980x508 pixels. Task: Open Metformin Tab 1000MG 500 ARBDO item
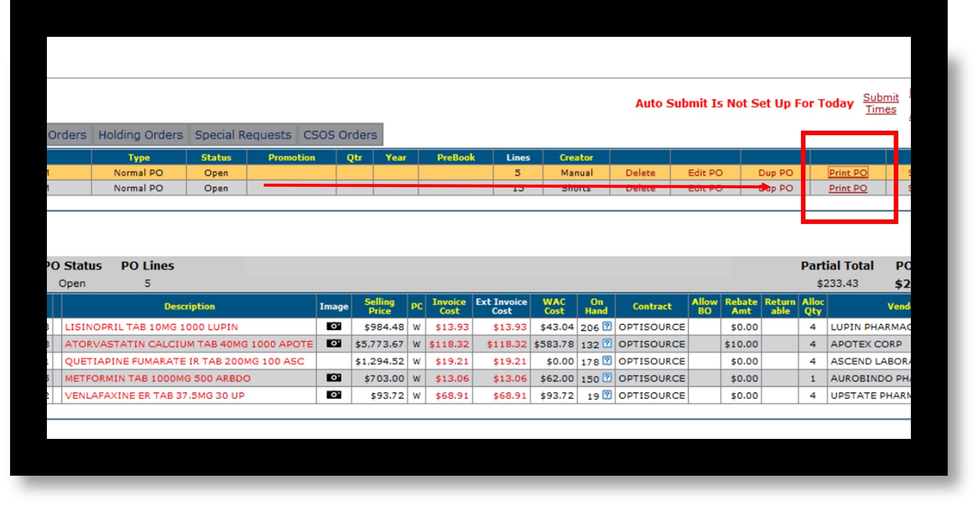(x=157, y=378)
